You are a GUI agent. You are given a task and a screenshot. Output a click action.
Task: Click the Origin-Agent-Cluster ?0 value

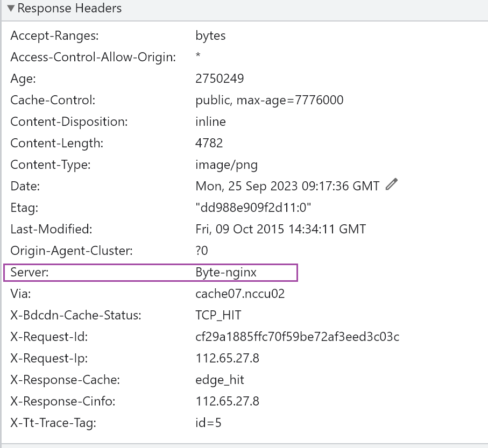pos(202,251)
